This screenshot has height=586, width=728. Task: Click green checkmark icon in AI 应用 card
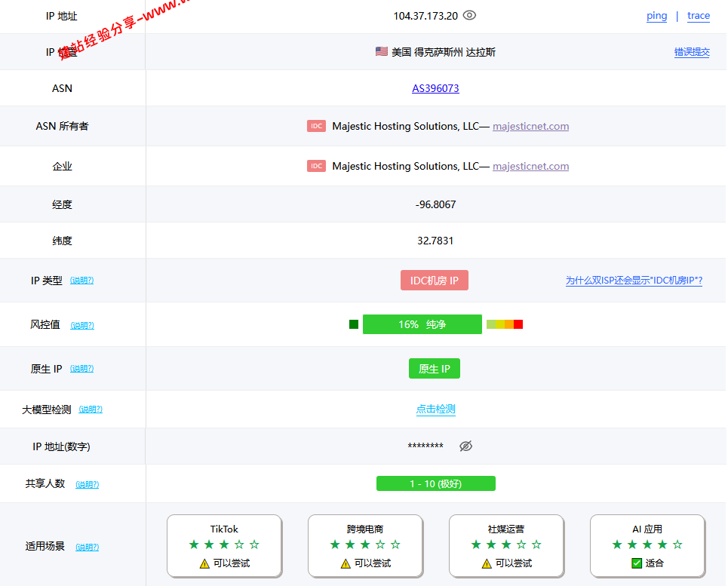637,563
